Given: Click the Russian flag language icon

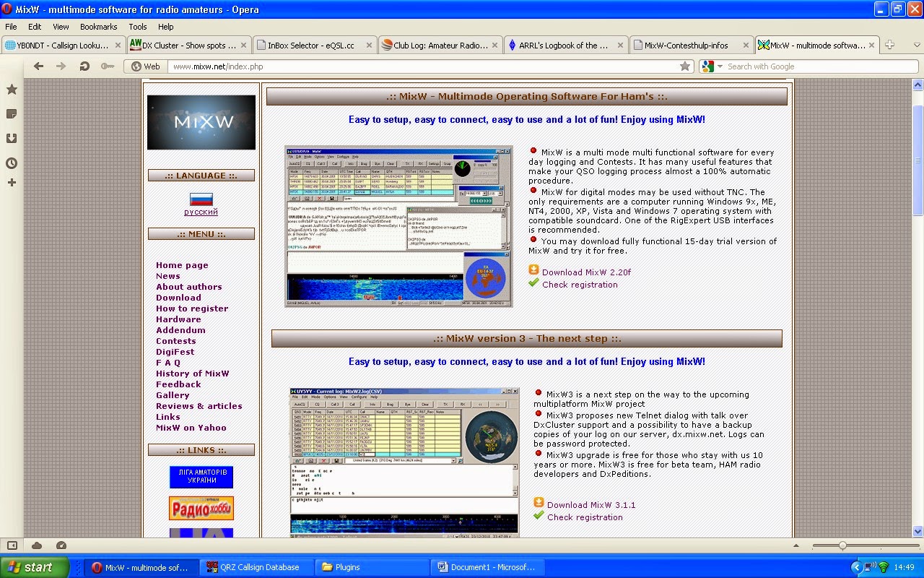Looking at the screenshot, I should (201, 199).
